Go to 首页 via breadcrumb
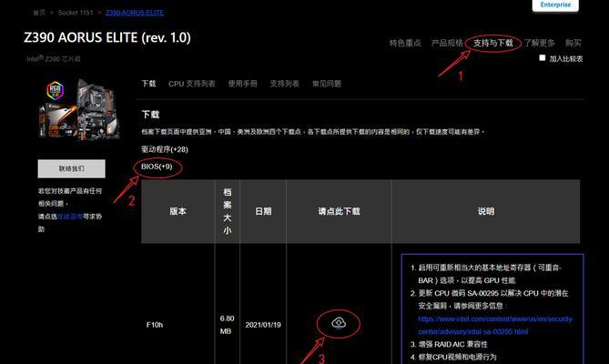Image resolution: width=609 pixels, height=364 pixels. tap(39, 13)
